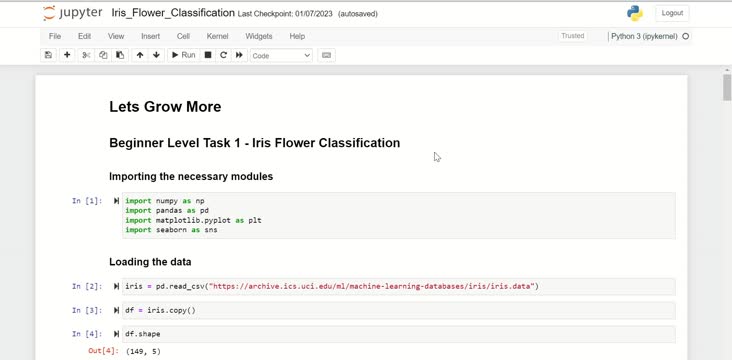
Task: Move the selected cell up
Action: point(140,55)
